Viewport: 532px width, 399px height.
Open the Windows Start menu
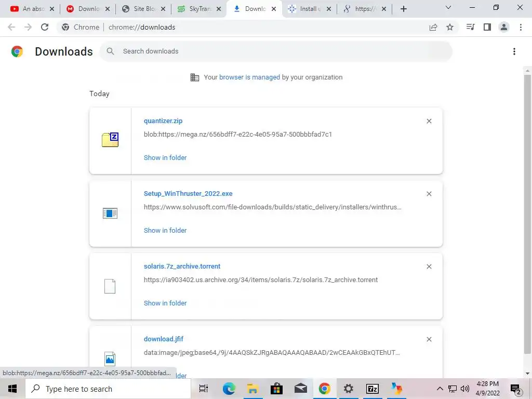click(x=12, y=389)
